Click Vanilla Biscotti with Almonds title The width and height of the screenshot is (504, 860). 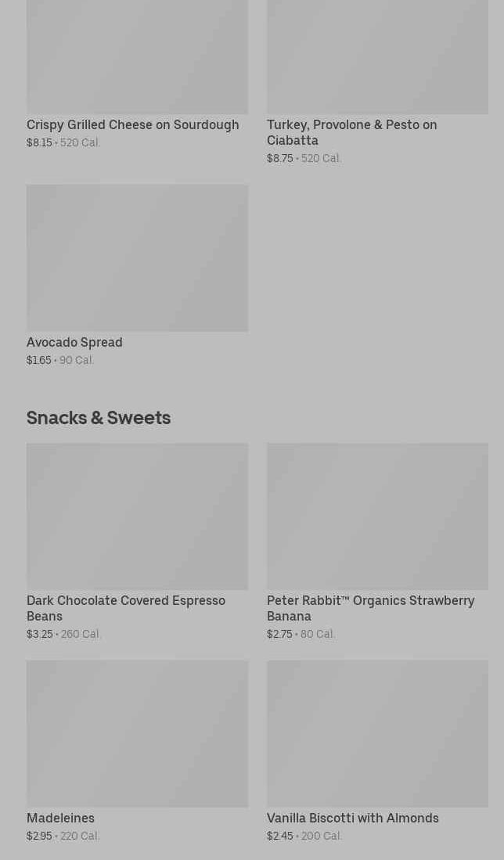pyautogui.click(x=352, y=818)
